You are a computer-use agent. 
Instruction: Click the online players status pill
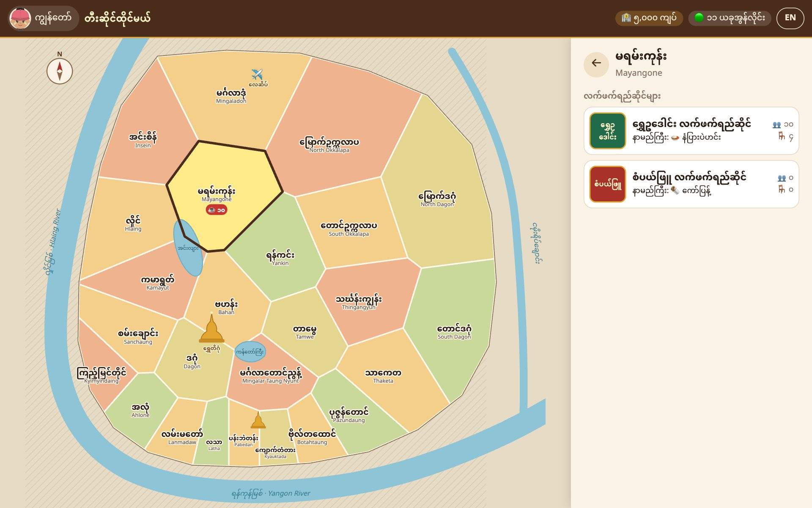coord(730,18)
